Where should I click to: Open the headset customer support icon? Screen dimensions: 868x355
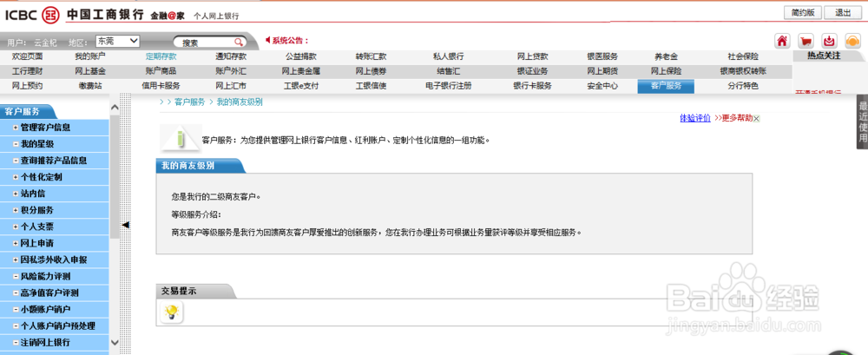tap(852, 41)
